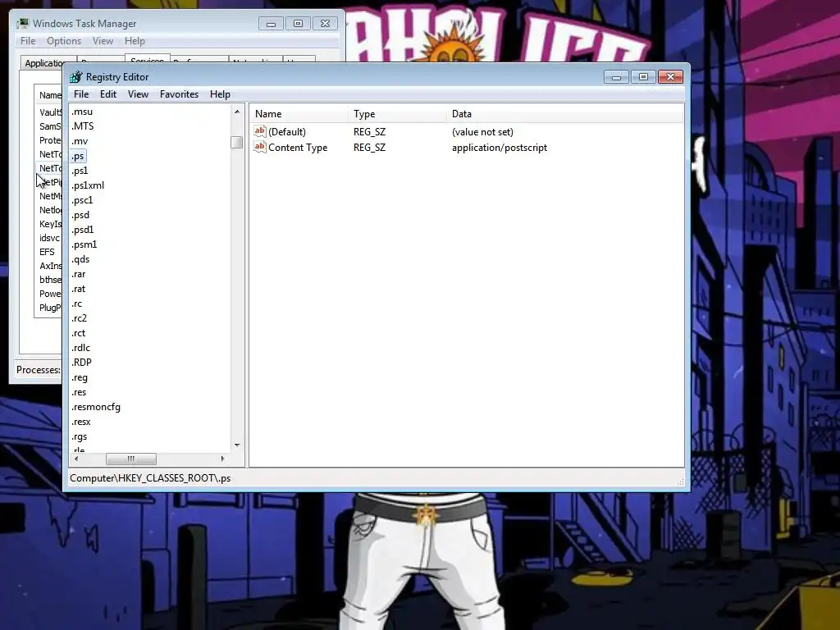Select the .RDP registry key

pyautogui.click(x=81, y=363)
